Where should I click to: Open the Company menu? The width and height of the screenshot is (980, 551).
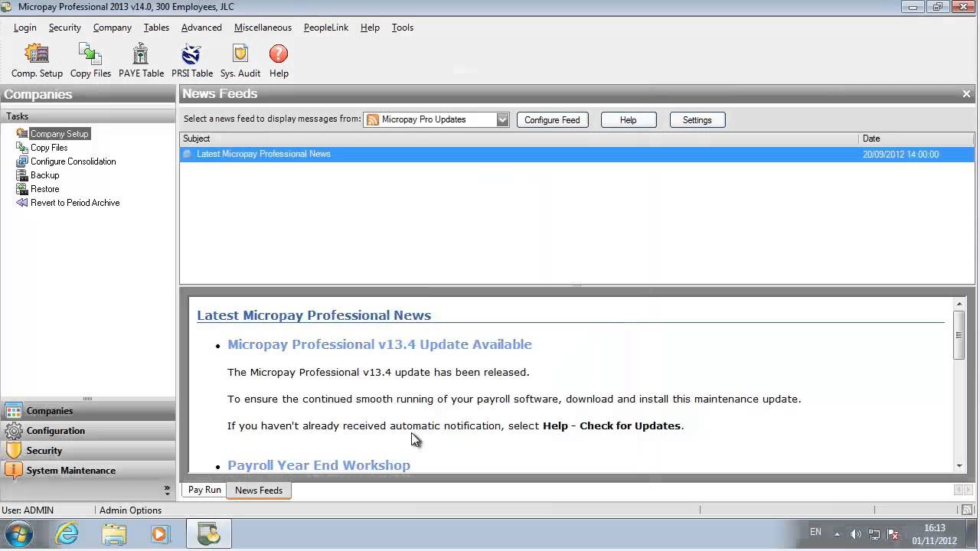[113, 28]
